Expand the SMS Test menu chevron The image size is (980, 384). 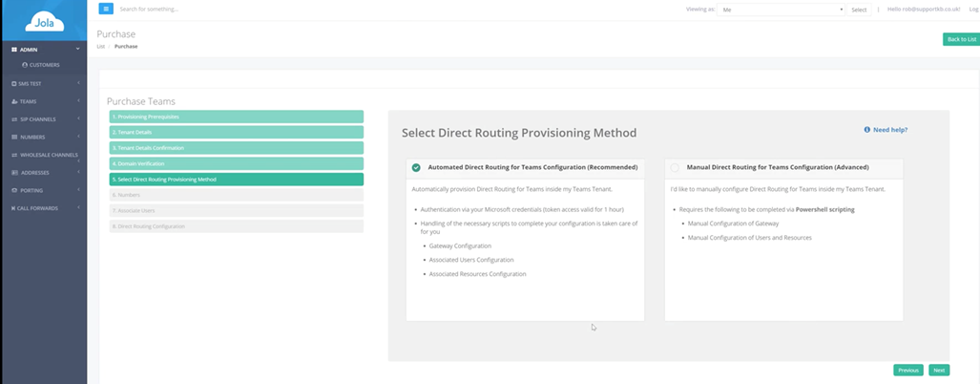pyautogui.click(x=79, y=83)
